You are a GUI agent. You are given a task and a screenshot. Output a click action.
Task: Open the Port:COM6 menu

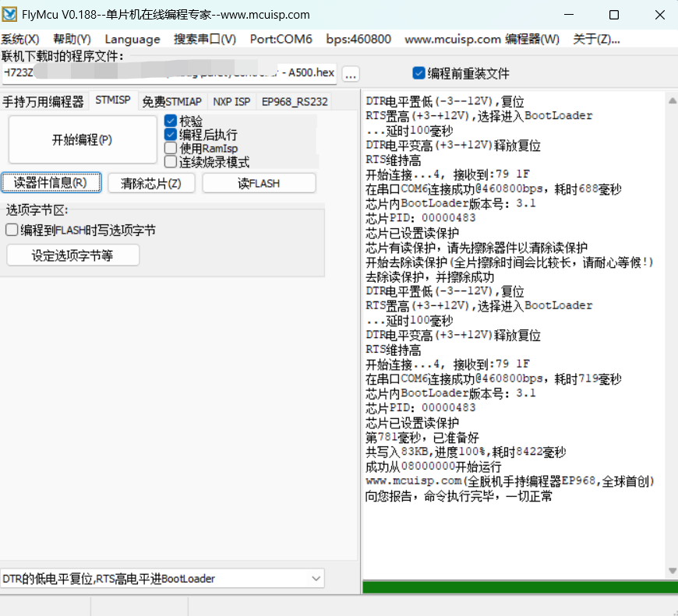pyautogui.click(x=281, y=39)
